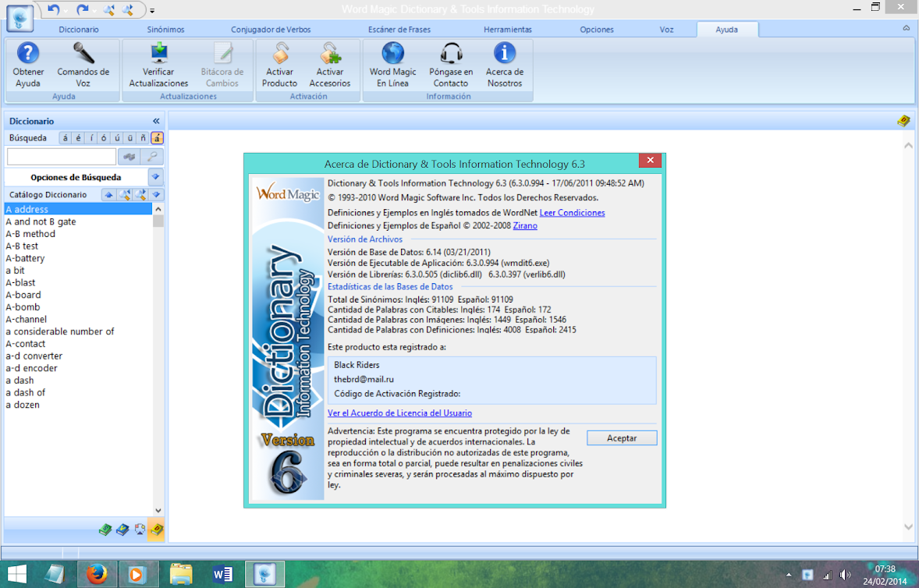Switch to the Diccionario ribbon tab
The width and height of the screenshot is (919, 588).
79,30
